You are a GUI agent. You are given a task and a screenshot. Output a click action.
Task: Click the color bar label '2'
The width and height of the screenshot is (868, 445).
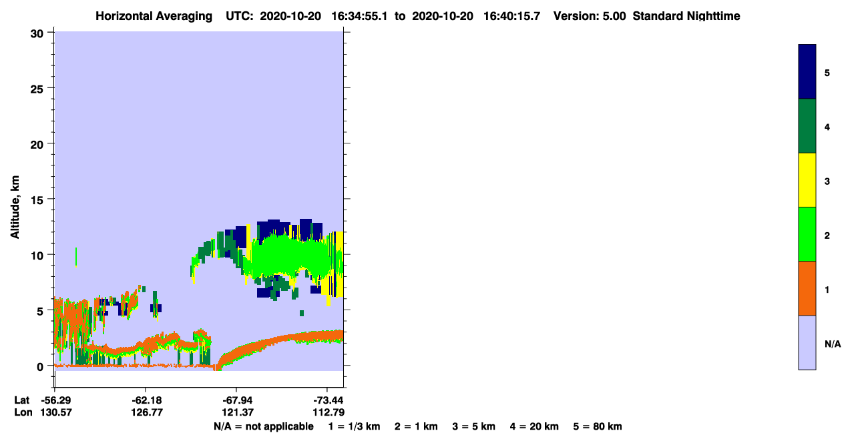tap(827, 235)
